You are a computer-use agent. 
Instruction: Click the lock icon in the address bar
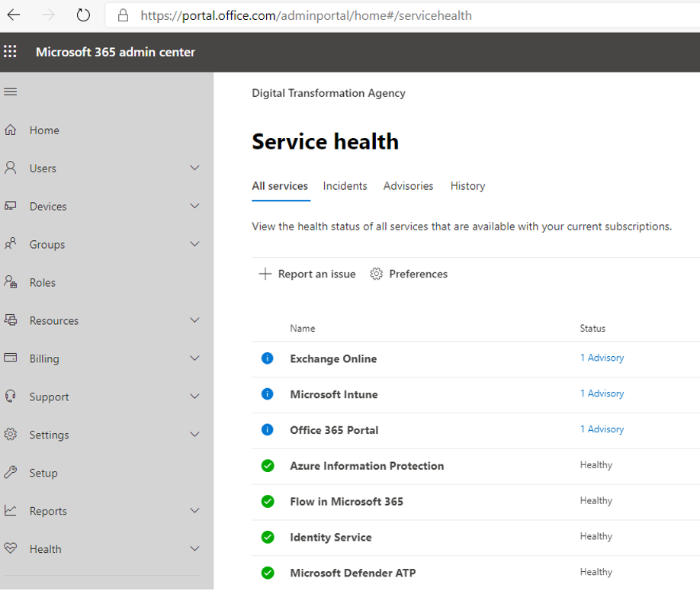click(122, 15)
